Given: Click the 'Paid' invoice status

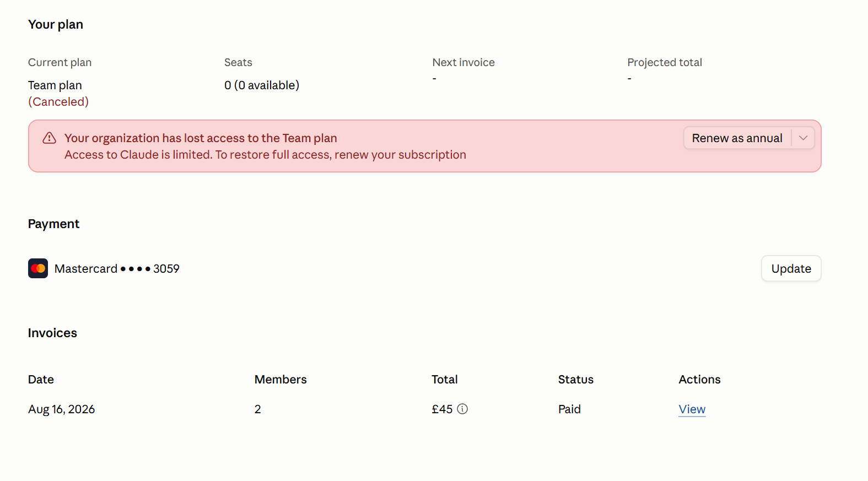Looking at the screenshot, I should point(569,409).
